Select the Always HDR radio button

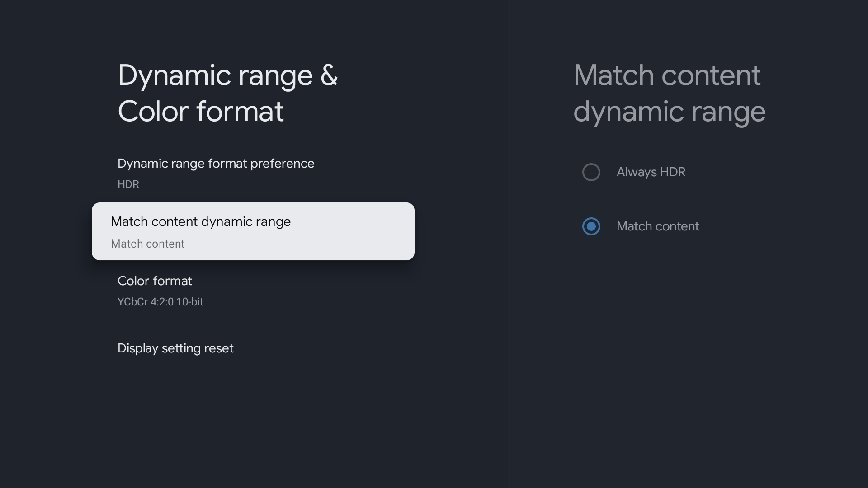coord(591,172)
